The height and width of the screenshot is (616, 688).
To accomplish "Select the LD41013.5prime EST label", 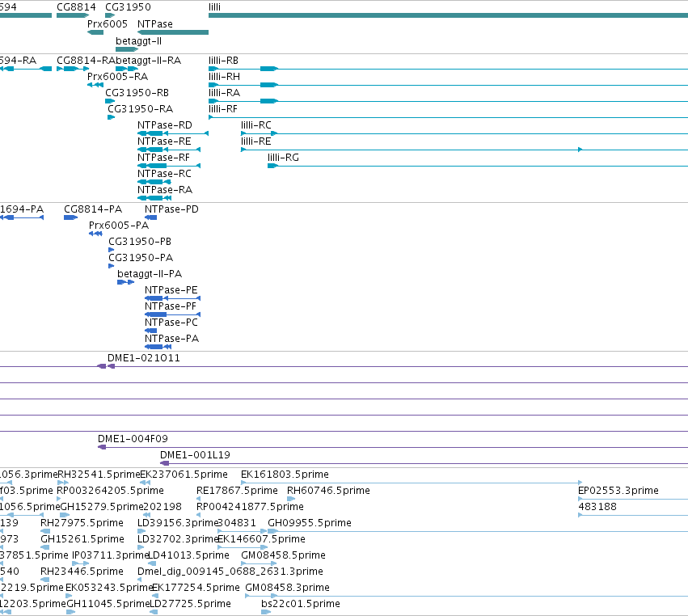I will pos(188,555).
